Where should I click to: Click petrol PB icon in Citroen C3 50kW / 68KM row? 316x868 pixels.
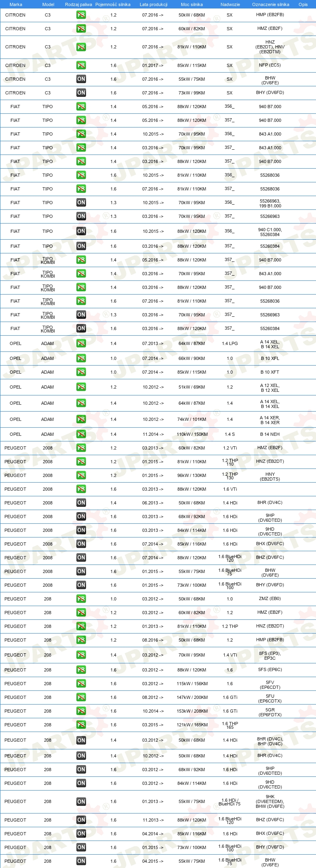[81, 15]
